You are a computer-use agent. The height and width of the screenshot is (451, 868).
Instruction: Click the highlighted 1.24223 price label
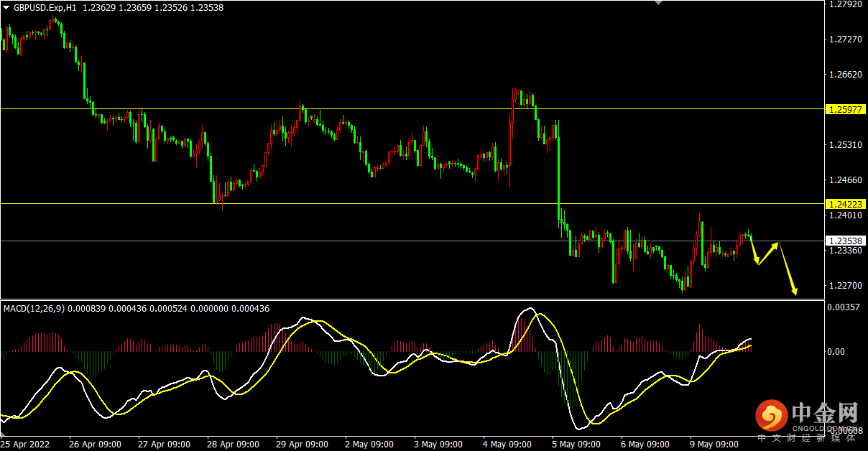click(x=844, y=204)
